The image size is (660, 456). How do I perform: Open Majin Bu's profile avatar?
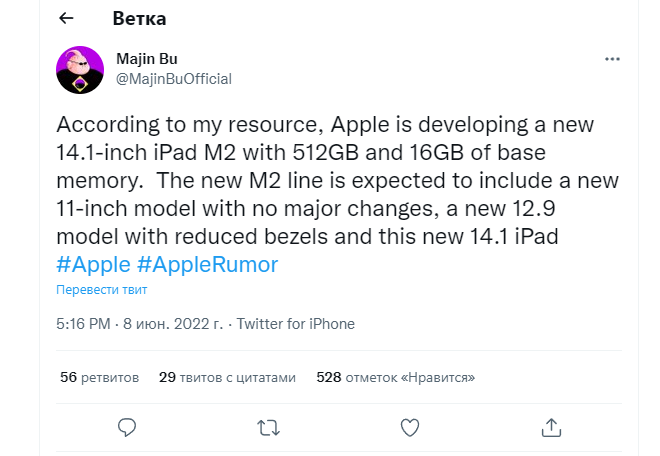coord(79,68)
